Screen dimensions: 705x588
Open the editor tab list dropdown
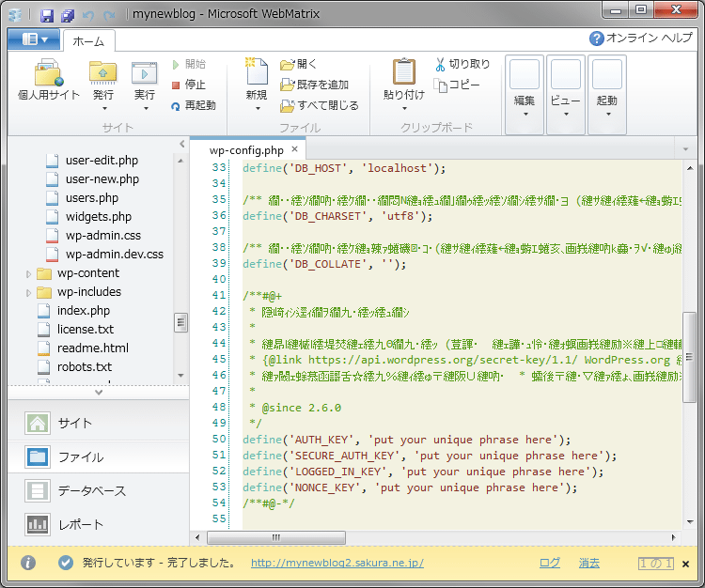pyautogui.click(x=685, y=148)
